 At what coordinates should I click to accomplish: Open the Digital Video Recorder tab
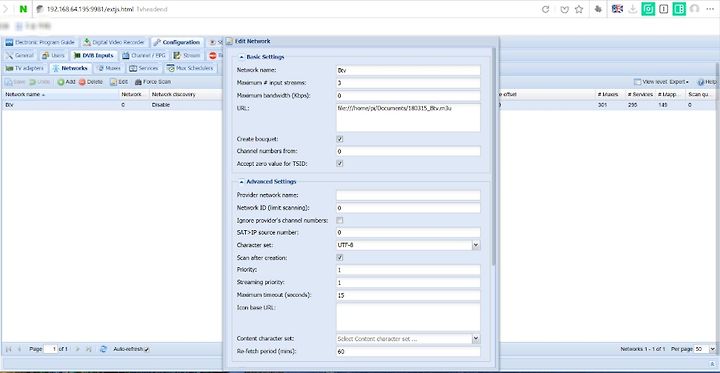pyautogui.click(x=114, y=42)
